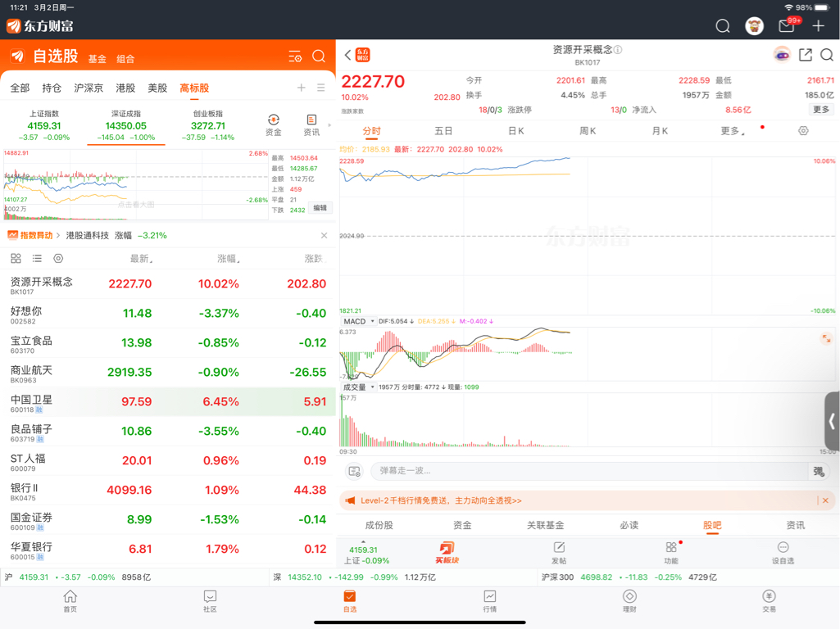The height and width of the screenshot is (629, 840).
Task: Open the 行情 market tab
Action: [489, 601]
